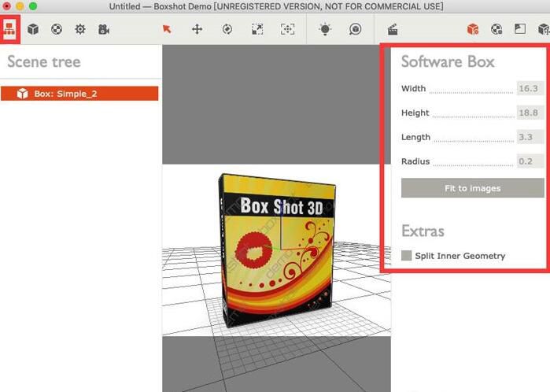Screen dimensions: 550x392
Task: Open the materials sphere icon
Action: coord(57,29)
